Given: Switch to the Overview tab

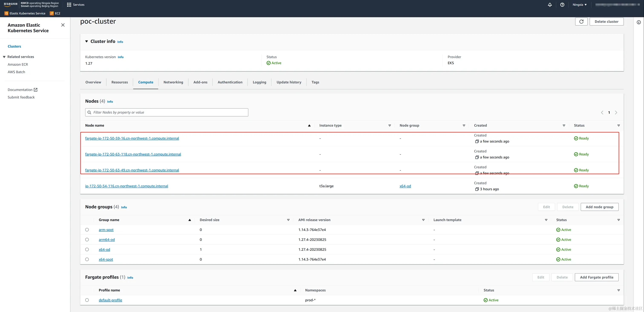Looking at the screenshot, I should coord(93,82).
